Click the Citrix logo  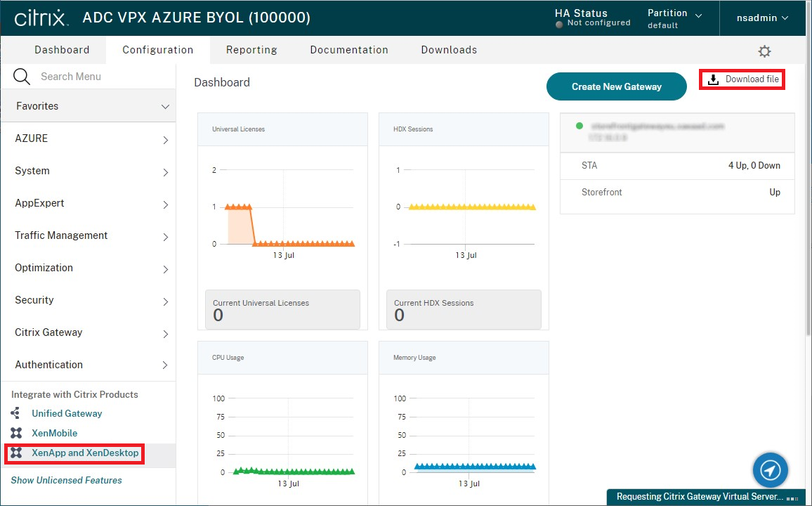point(41,18)
